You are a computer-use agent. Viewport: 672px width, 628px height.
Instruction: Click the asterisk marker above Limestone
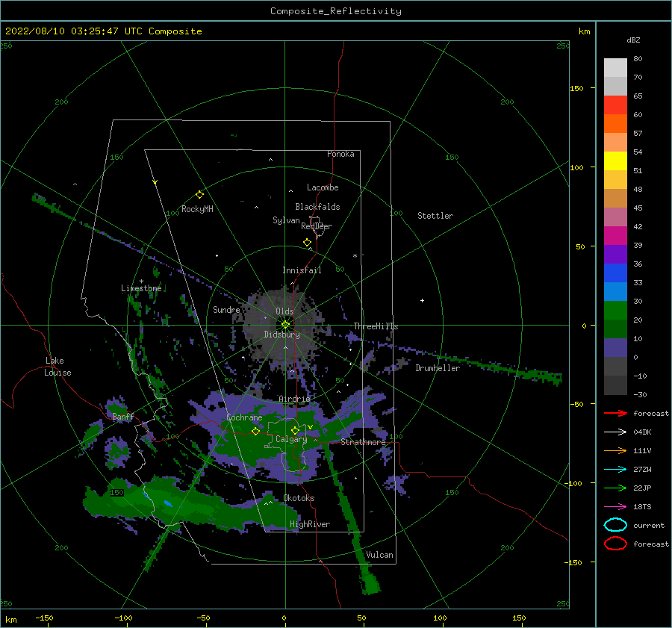pyautogui.click(x=141, y=282)
